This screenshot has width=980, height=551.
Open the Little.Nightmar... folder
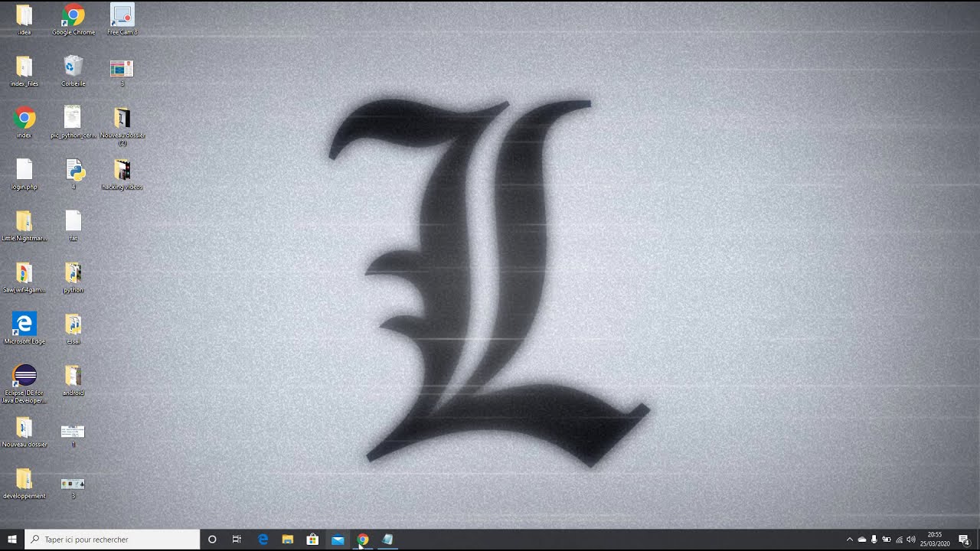(24, 224)
